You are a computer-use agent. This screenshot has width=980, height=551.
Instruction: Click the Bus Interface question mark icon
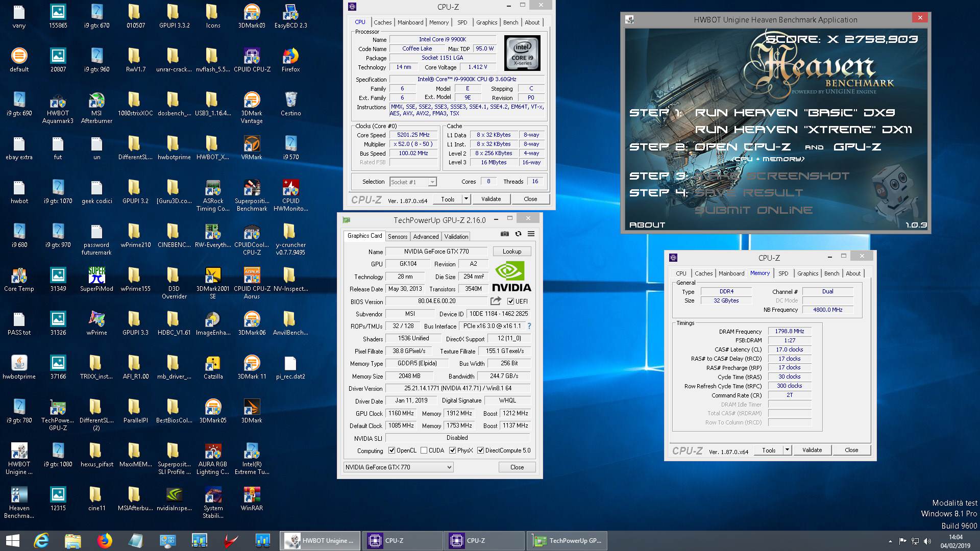[x=529, y=326]
